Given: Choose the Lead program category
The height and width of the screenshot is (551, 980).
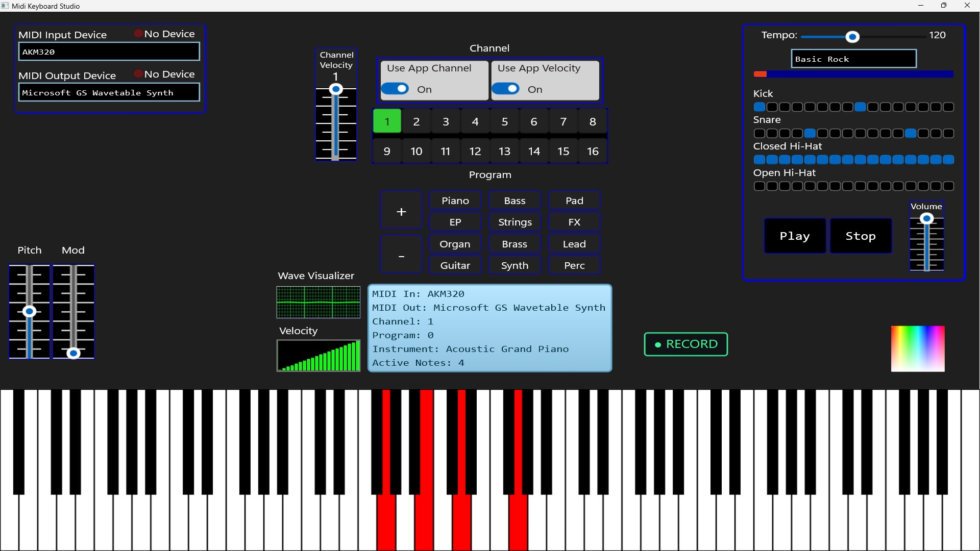Looking at the screenshot, I should click(574, 244).
